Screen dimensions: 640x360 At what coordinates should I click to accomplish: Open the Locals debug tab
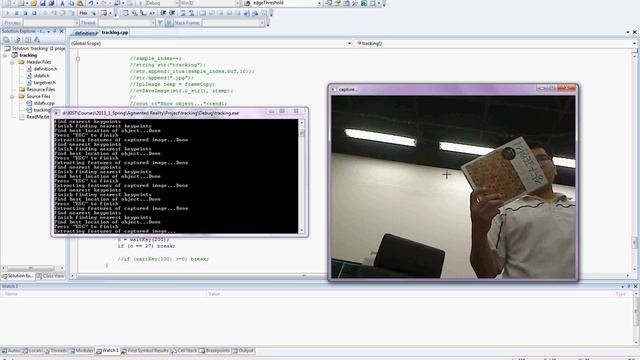pyautogui.click(x=32, y=351)
